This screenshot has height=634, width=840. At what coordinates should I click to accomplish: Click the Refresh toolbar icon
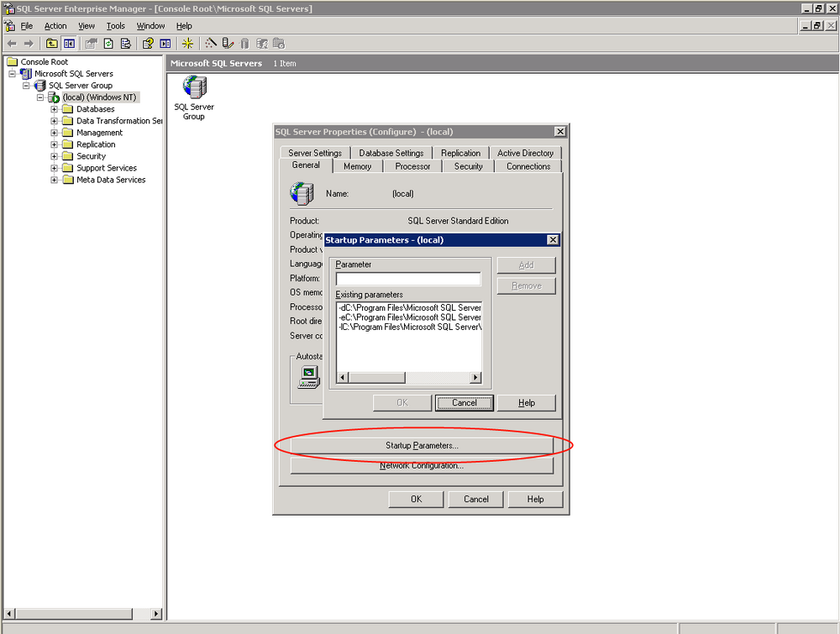tap(108, 44)
